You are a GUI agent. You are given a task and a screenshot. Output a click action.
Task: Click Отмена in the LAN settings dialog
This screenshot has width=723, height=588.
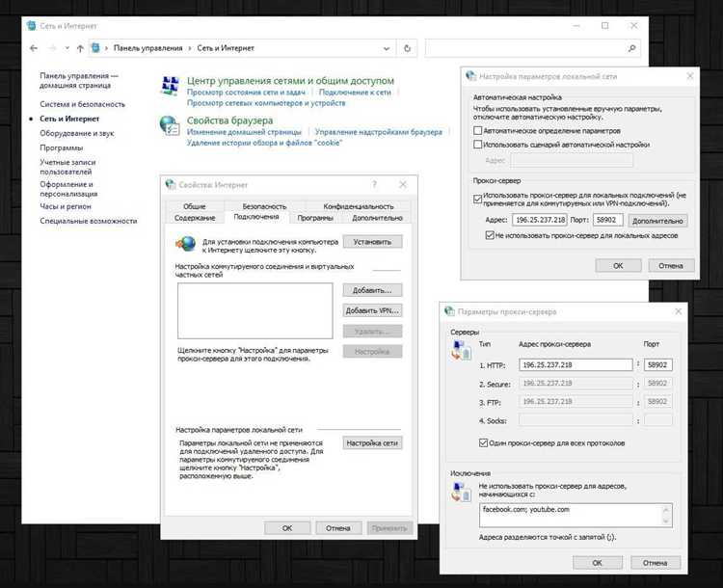(x=671, y=266)
